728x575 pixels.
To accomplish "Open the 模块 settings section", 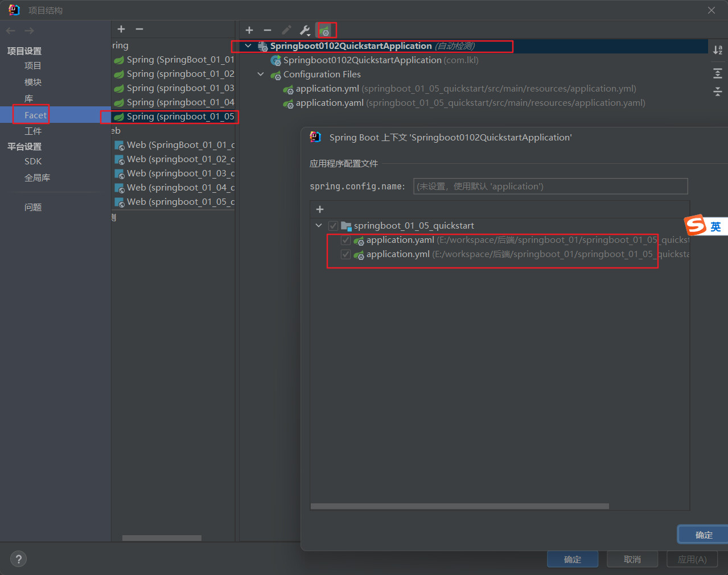I will [x=33, y=82].
